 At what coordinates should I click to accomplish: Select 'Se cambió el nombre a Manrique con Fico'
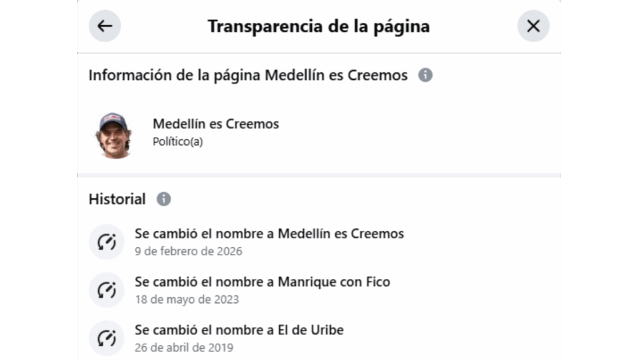click(x=262, y=282)
